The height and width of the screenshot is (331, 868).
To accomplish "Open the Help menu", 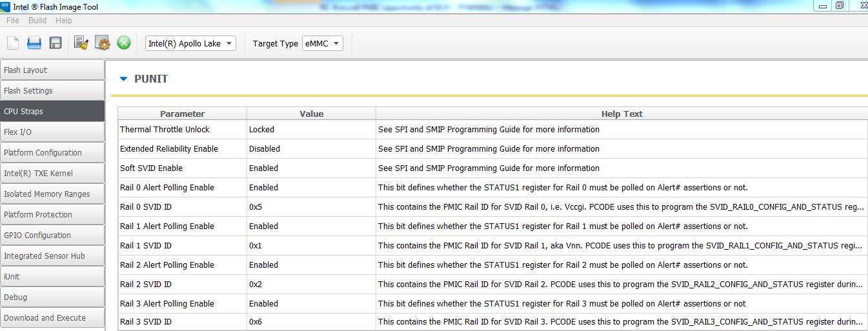I will pyautogui.click(x=63, y=21).
